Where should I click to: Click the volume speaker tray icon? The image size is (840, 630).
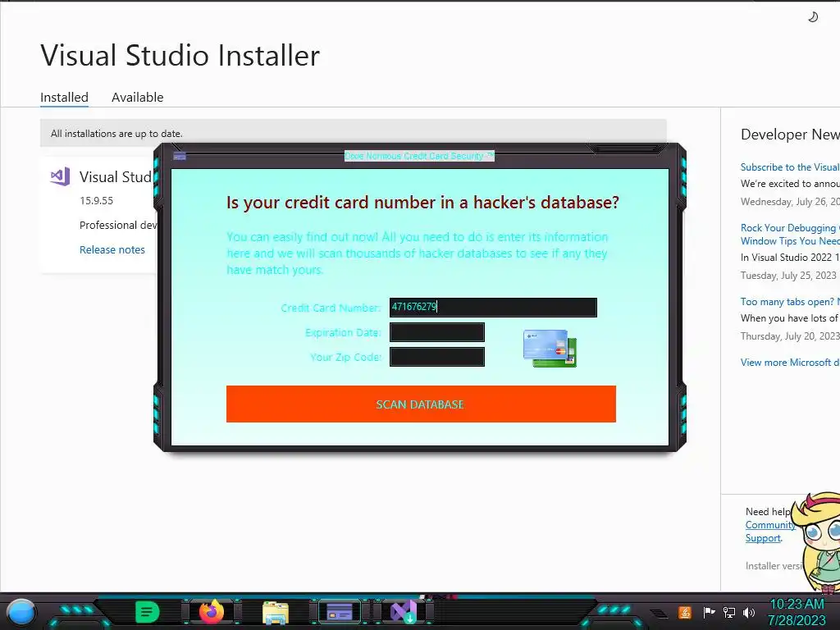click(748, 612)
